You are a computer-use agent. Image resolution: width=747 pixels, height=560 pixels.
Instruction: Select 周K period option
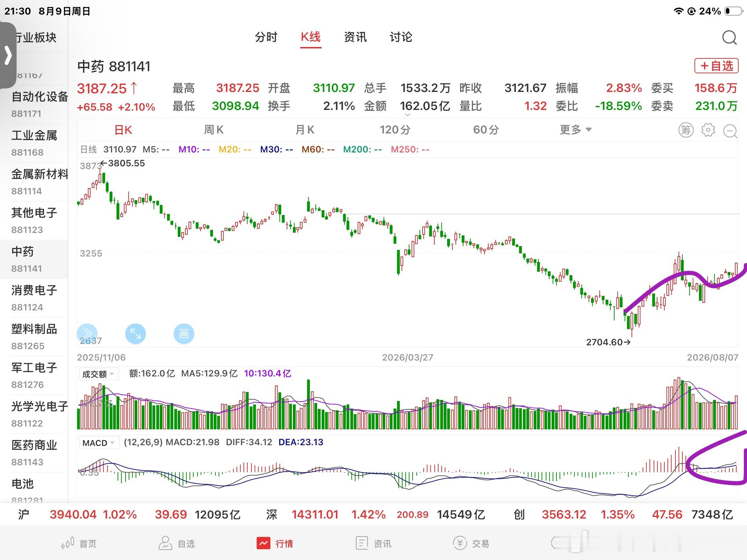click(x=214, y=130)
